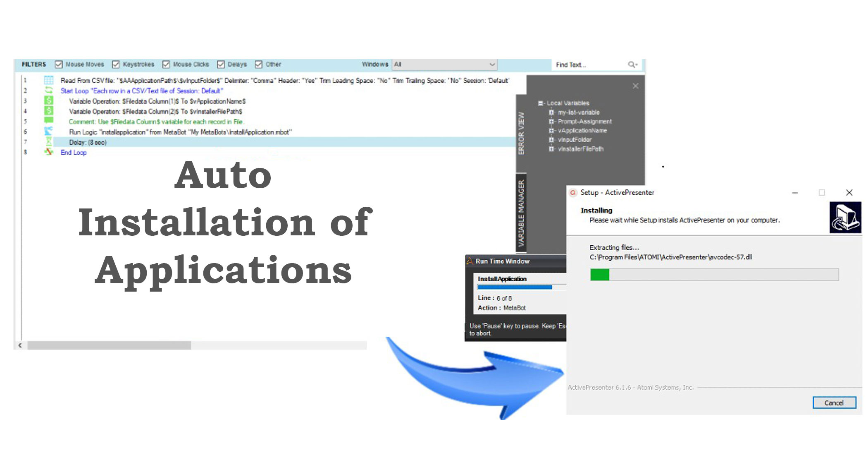
Task: Click the search magnifier icon in Find Text
Action: [632, 65]
